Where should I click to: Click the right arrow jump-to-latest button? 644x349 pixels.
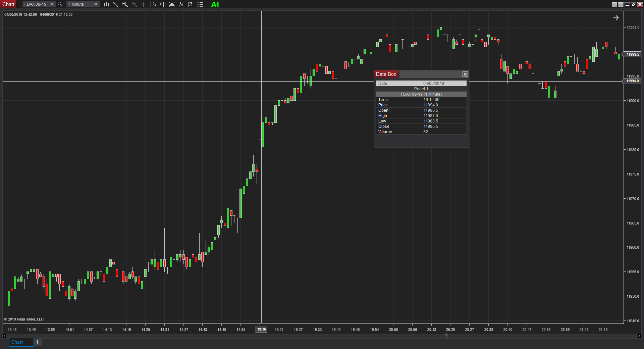pos(616,17)
